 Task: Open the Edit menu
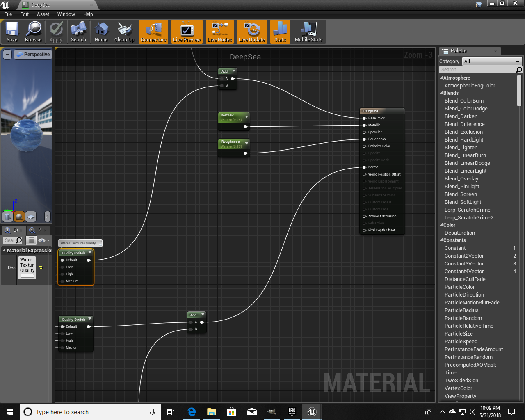click(x=25, y=14)
